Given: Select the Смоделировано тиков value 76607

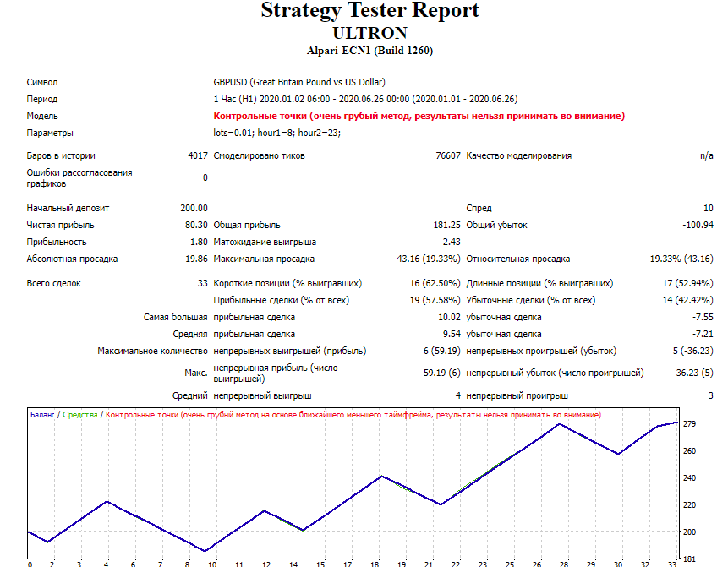Looking at the screenshot, I should pos(448,155).
